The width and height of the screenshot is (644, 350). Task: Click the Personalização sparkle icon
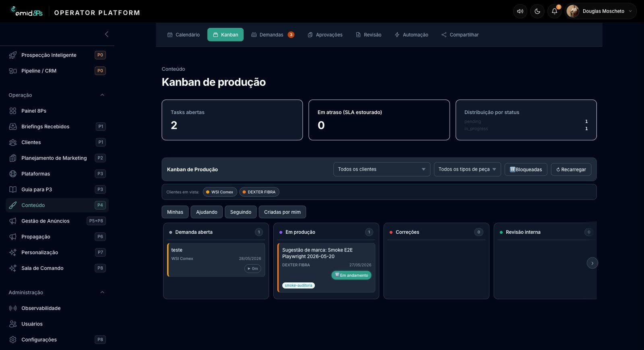tap(13, 252)
